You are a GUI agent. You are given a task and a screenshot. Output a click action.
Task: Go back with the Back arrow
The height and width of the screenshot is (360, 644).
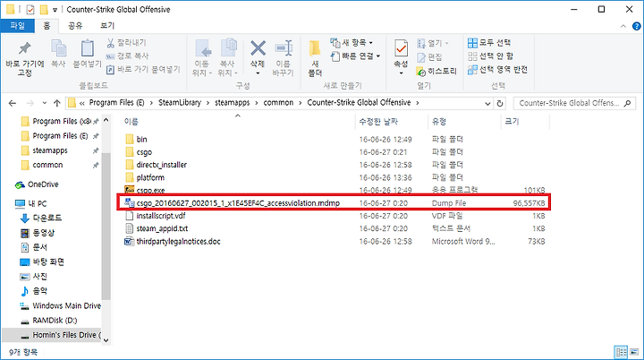pyautogui.click(x=13, y=103)
